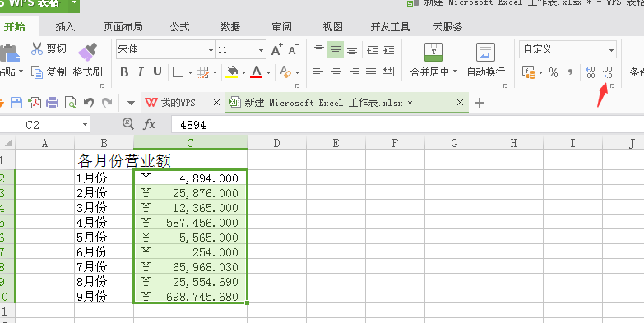Click the printer icon to print
The image size is (644, 323).
52,103
